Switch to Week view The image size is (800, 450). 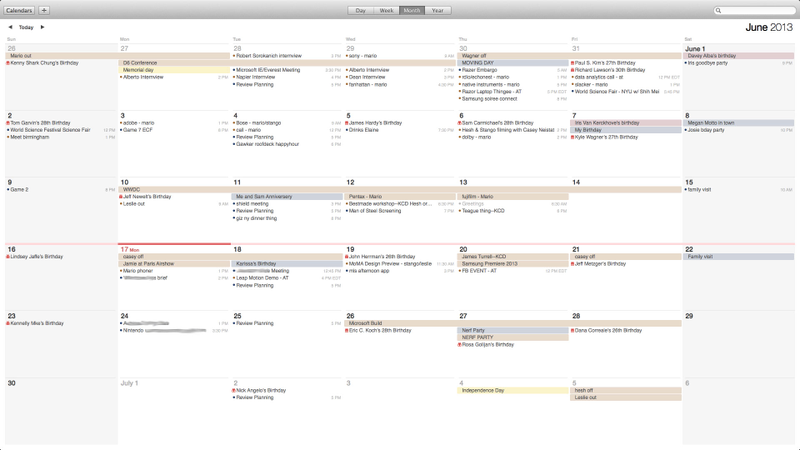[x=387, y=11]
